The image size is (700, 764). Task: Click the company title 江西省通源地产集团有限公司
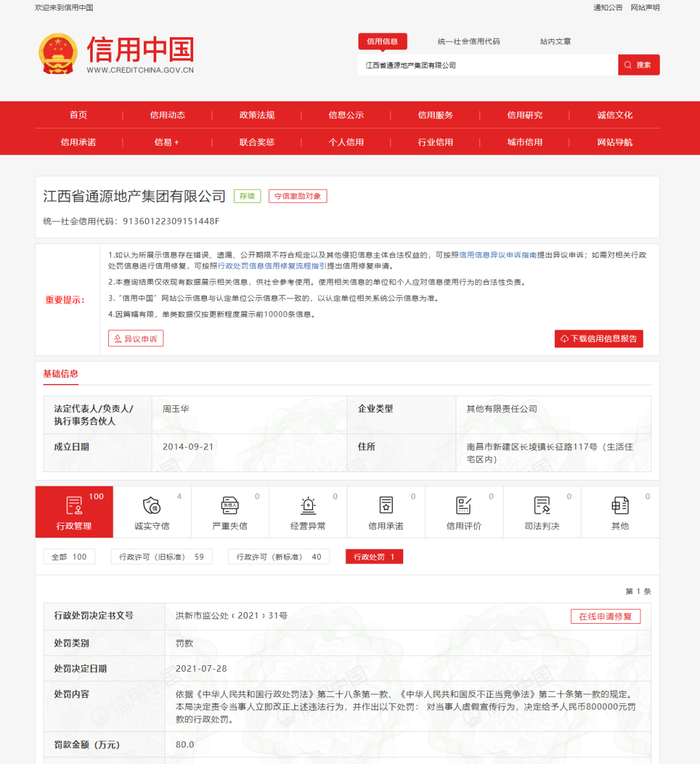pyautogui.click(x=134, y=196)
